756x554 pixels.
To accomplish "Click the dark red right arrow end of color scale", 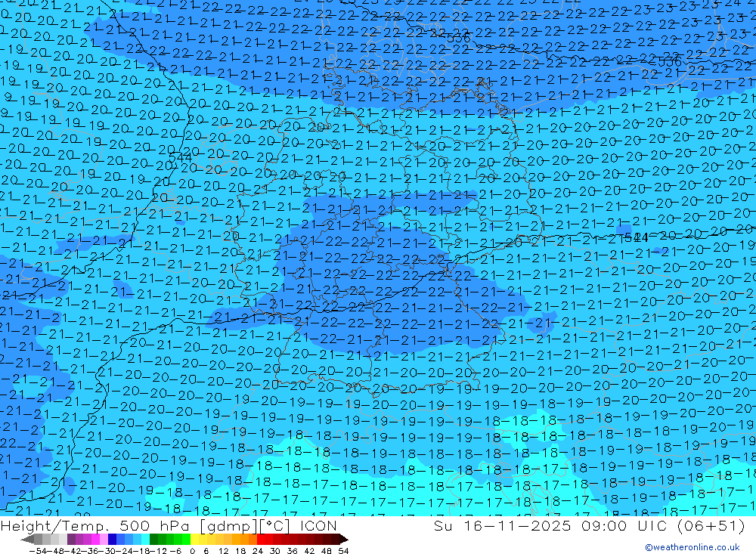I will click(343, 540).
